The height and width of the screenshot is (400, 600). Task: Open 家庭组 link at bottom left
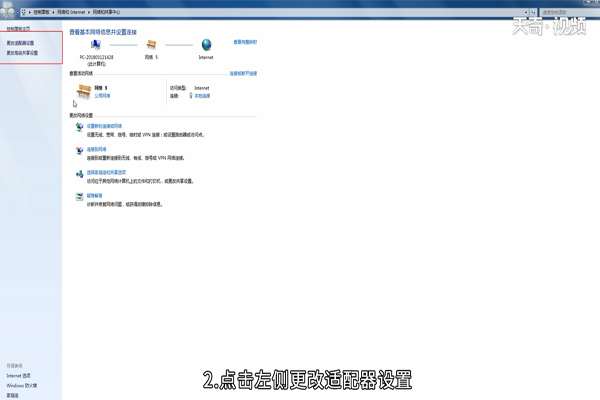click(12, 395)
